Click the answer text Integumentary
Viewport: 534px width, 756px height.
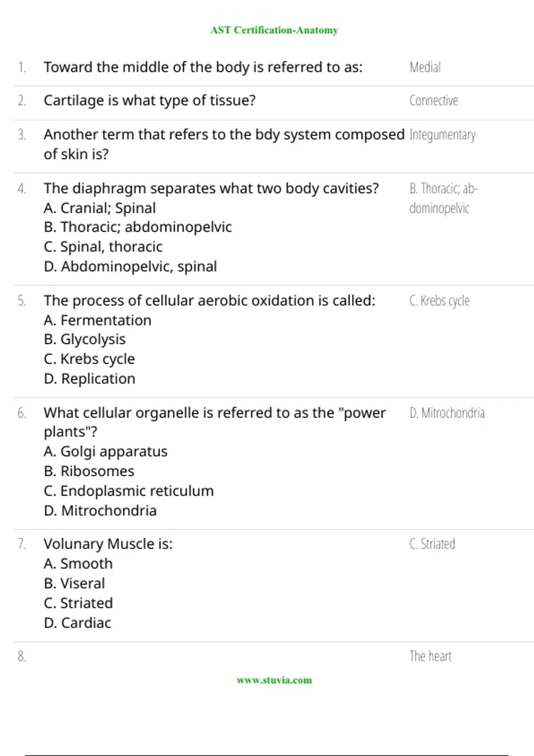click(x=442, y=134)
